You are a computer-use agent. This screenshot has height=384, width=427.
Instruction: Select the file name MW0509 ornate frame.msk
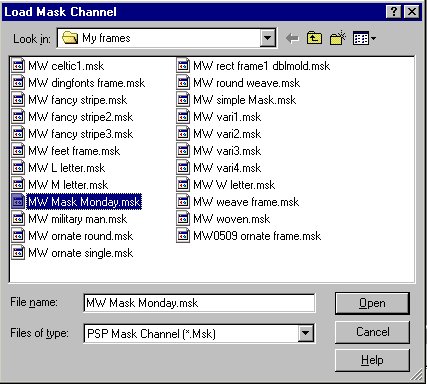coord(257,236)
